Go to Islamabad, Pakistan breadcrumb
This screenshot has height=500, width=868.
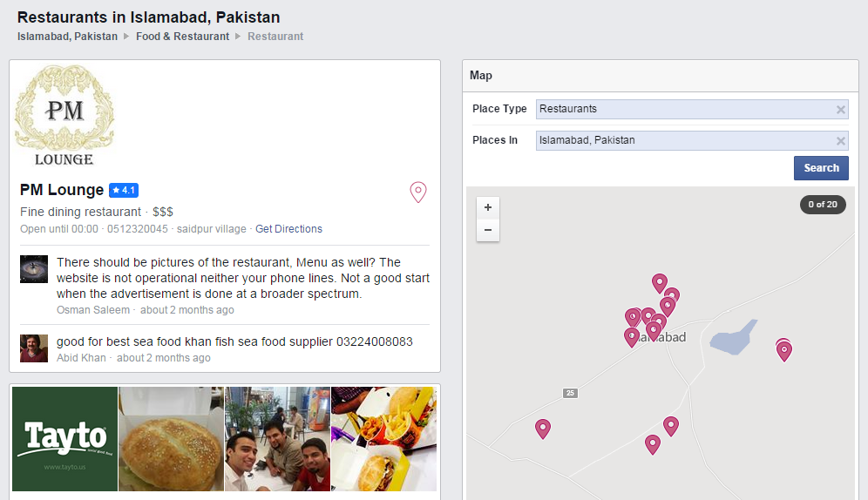point(67,37)
